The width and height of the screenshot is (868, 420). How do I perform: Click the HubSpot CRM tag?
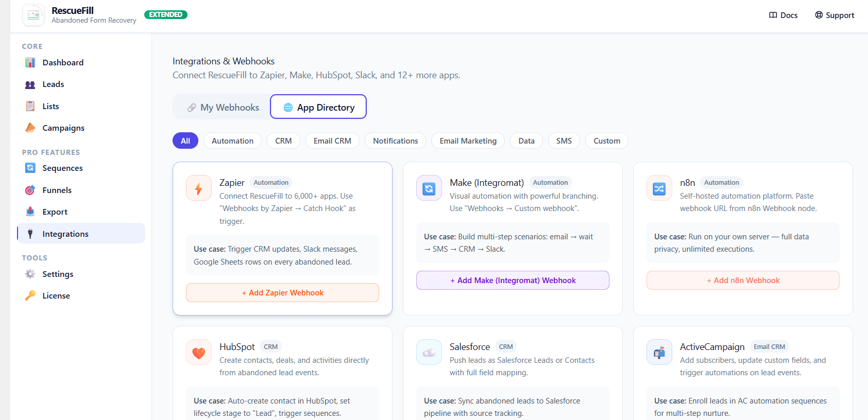270,346
